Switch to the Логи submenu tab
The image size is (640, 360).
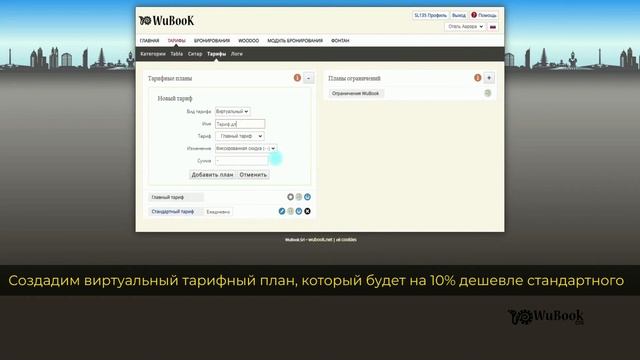[x=237, y=54]
